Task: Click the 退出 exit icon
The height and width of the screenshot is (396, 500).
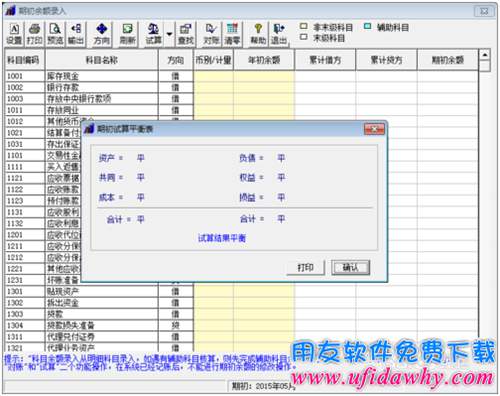Action: pos(279,34)
